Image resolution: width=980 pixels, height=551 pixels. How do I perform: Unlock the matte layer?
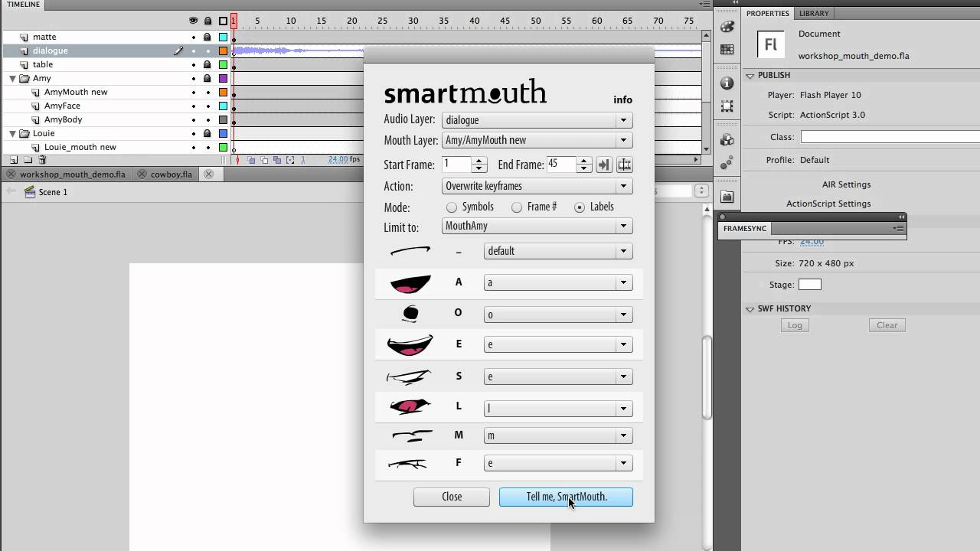point(207,37)
